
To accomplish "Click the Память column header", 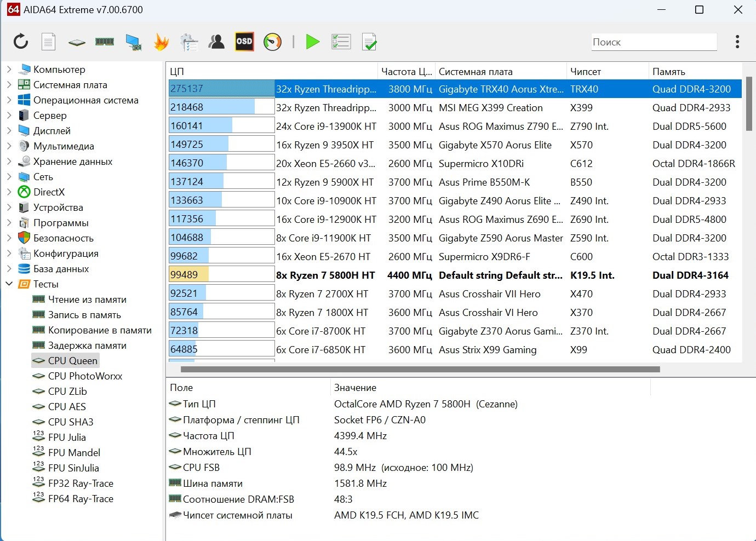I will point(668,72).
